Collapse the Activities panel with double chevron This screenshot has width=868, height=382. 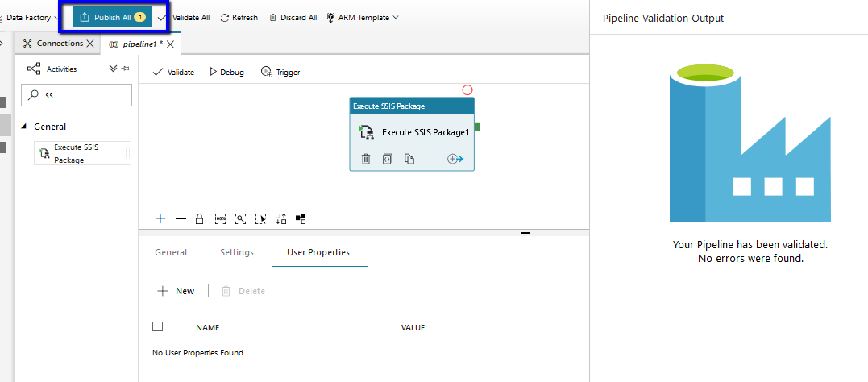[x=114, y=69]
